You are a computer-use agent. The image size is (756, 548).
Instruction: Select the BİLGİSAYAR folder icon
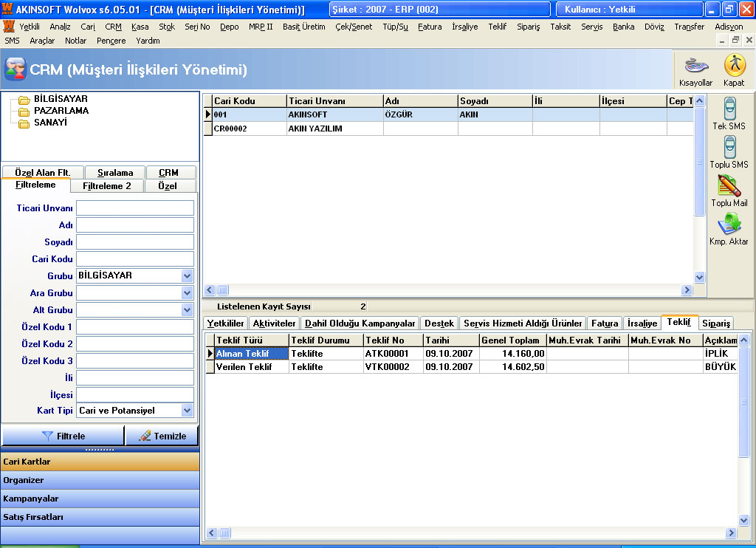[x=24, y=100]
